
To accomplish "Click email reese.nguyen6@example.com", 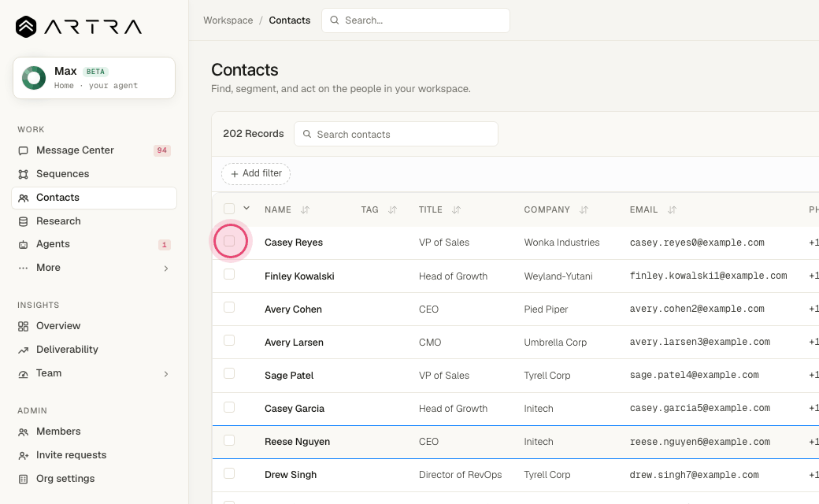I will pyautogui.click(x=699, y=442).
